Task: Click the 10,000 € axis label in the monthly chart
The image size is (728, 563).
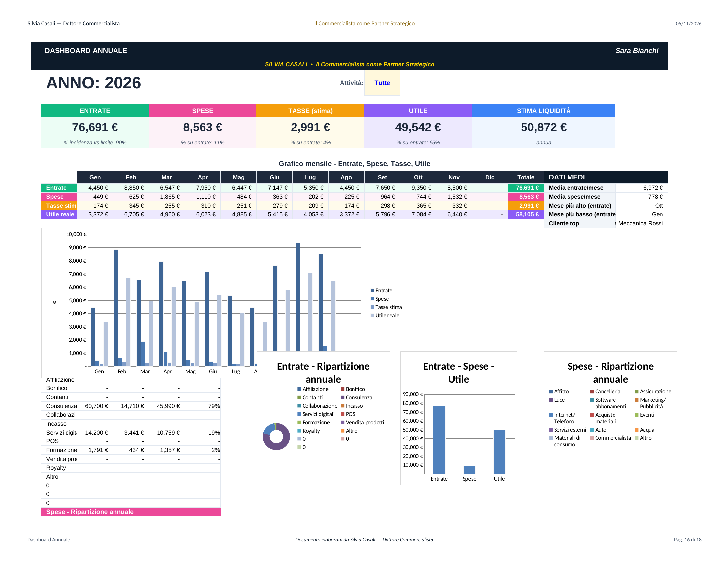Action: 76,234
